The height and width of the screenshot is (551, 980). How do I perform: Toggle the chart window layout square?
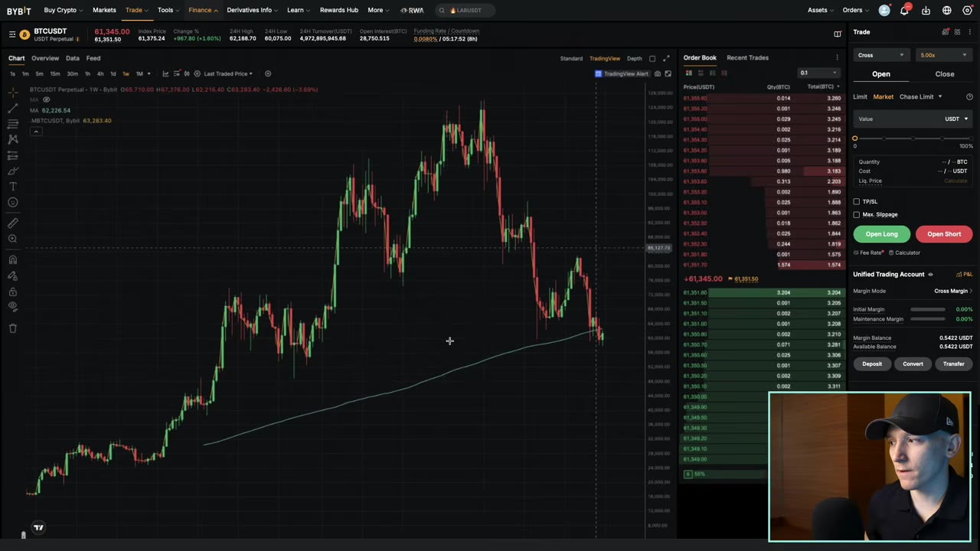[652, 58]
